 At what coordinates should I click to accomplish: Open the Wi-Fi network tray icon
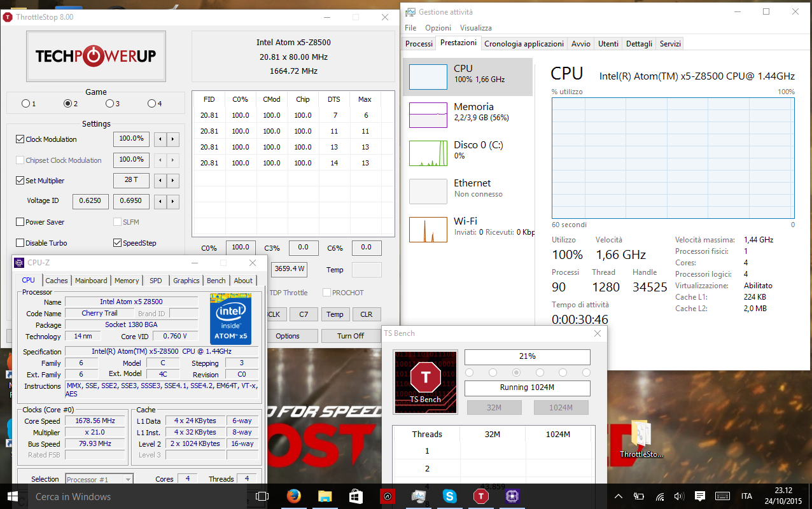pos(660,496)
